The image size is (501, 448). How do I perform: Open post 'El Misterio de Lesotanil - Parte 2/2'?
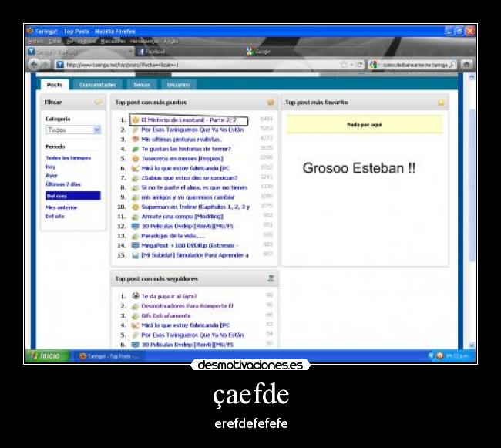tap(189, 120)
